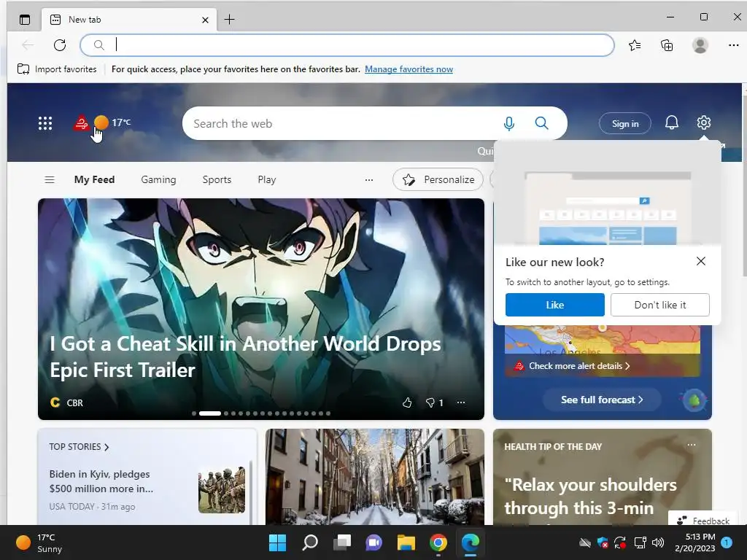Image resolution: width=747 pixels, height=560 pixels.
Task: Open Windows Start menu
Action: point(277,542)
